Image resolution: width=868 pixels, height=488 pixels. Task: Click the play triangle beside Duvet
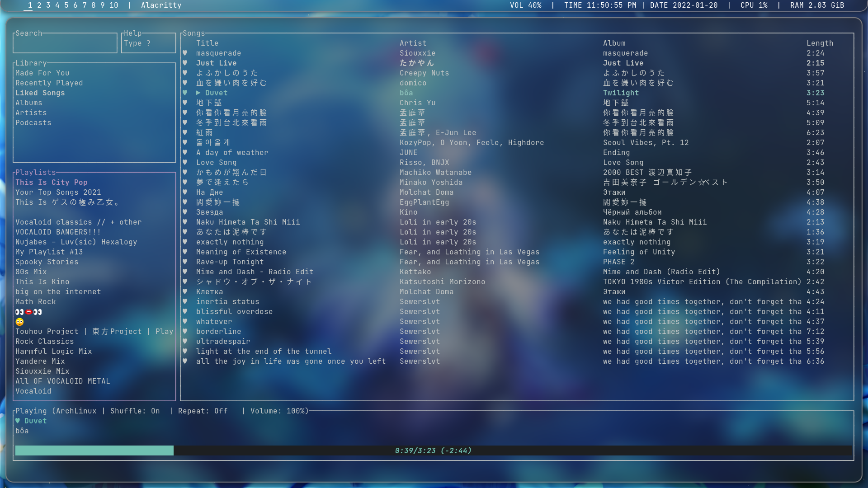click(x=198, y=93)
